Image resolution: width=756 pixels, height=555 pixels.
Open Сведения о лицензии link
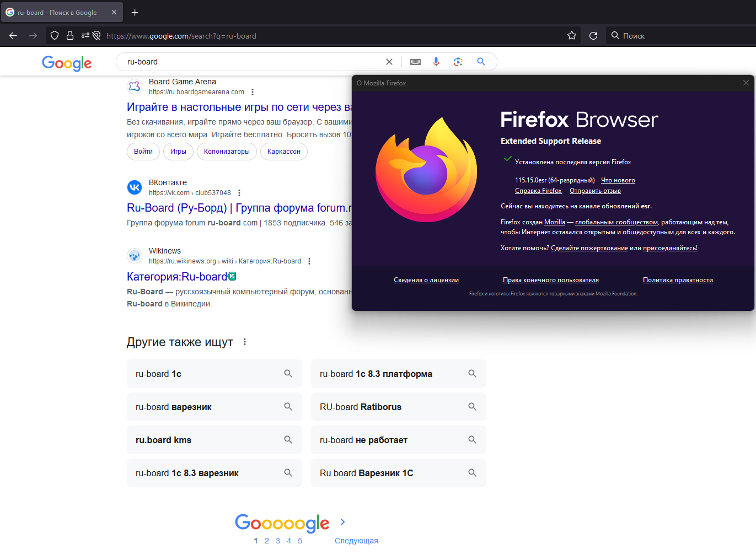pos(426,280)
